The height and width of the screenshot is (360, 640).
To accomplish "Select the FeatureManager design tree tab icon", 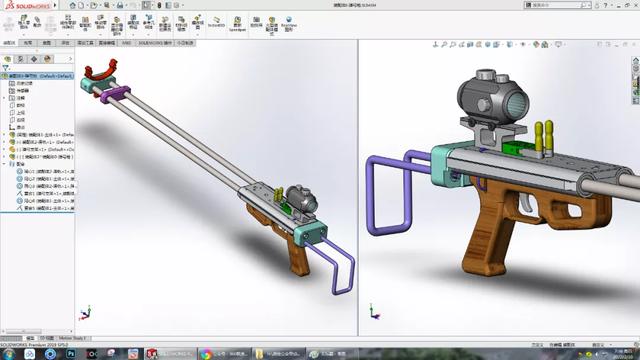I will click(7, 59).
